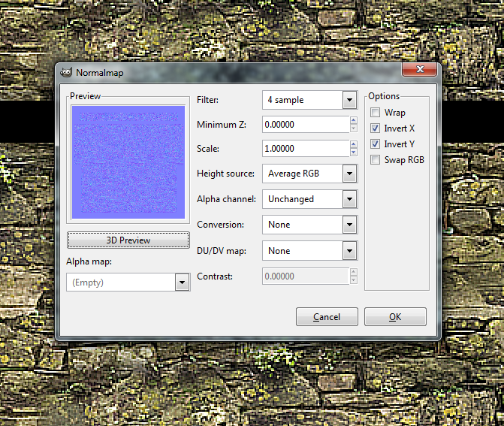Open the Alpha channel dropdown

point(310,199)
